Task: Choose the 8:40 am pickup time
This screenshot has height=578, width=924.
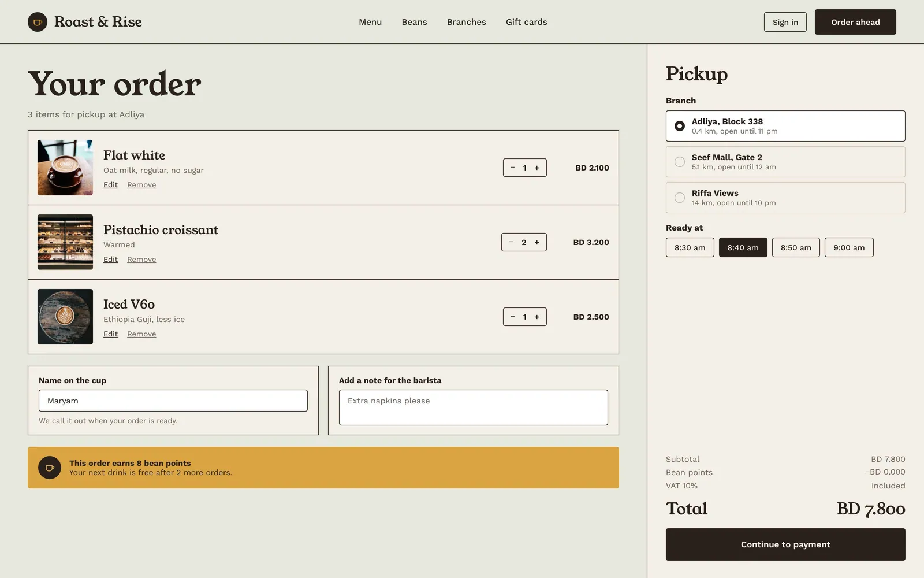Action: (x=743, y=247)
